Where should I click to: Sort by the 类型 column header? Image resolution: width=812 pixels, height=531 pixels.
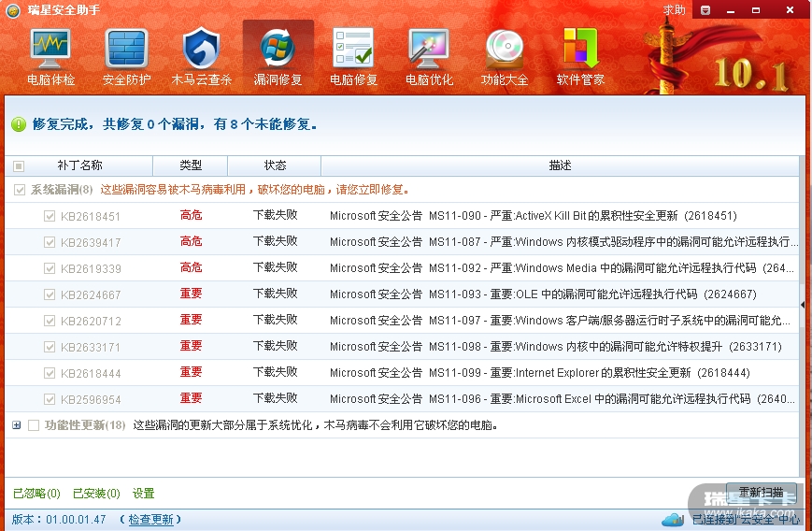point(191,165)
